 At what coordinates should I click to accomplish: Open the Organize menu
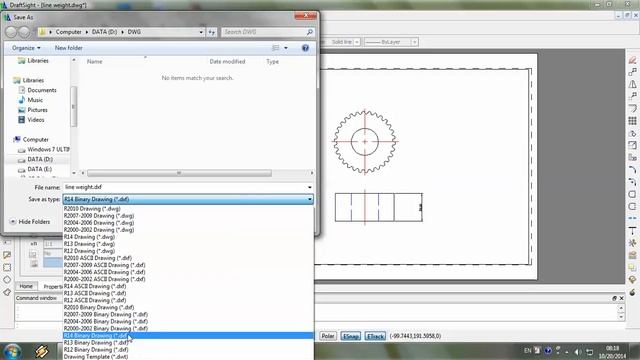point(26,48)
